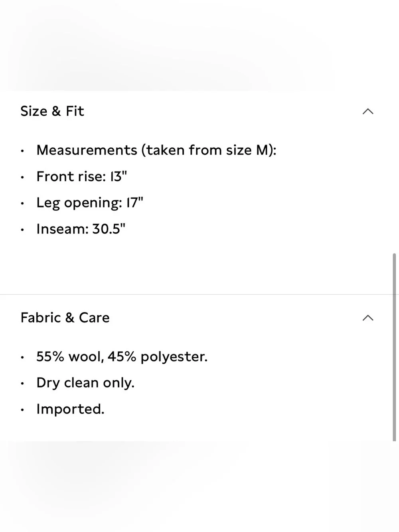Click the Imported text line

70,409
